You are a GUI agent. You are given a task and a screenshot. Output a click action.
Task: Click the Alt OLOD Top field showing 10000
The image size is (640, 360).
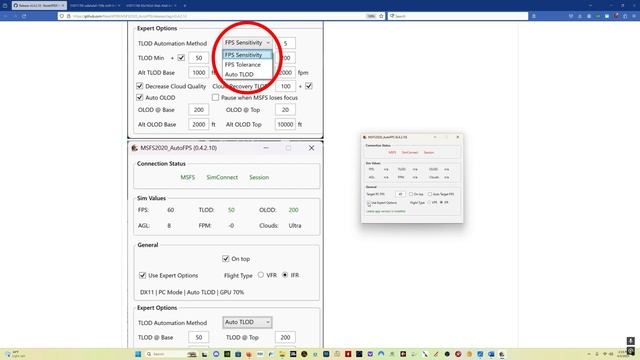click(x=286, y=124)
